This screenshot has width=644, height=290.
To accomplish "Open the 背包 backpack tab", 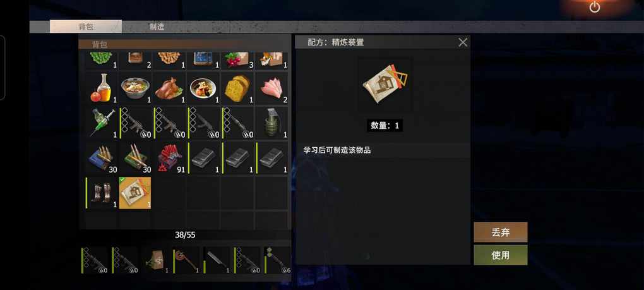I will tap(86, 27).
